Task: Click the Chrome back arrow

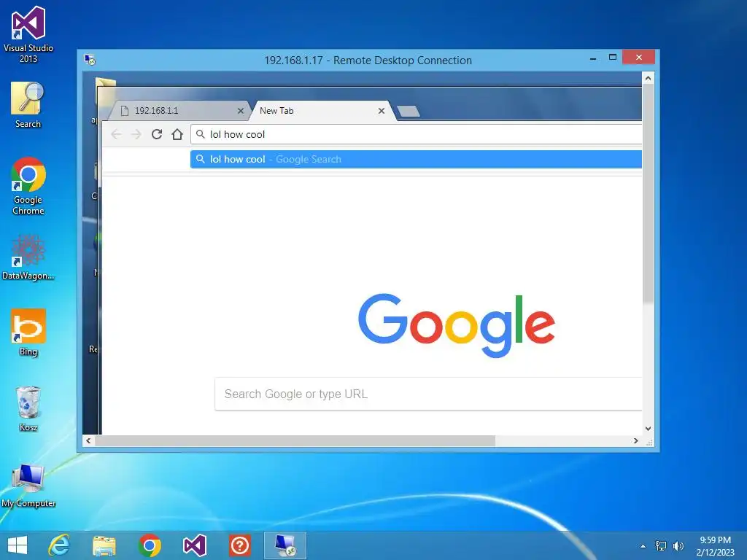Action: click(116, 134)
